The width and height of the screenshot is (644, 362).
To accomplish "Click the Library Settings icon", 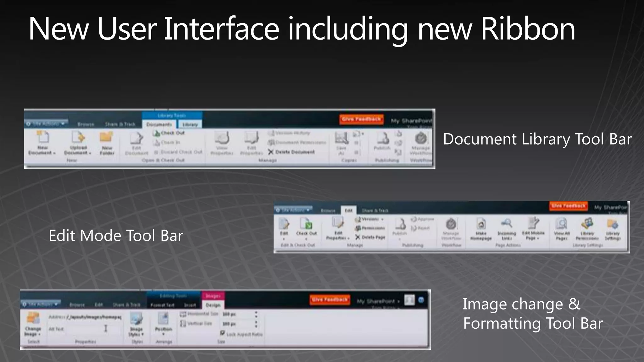I will click(x=613, y=224).
